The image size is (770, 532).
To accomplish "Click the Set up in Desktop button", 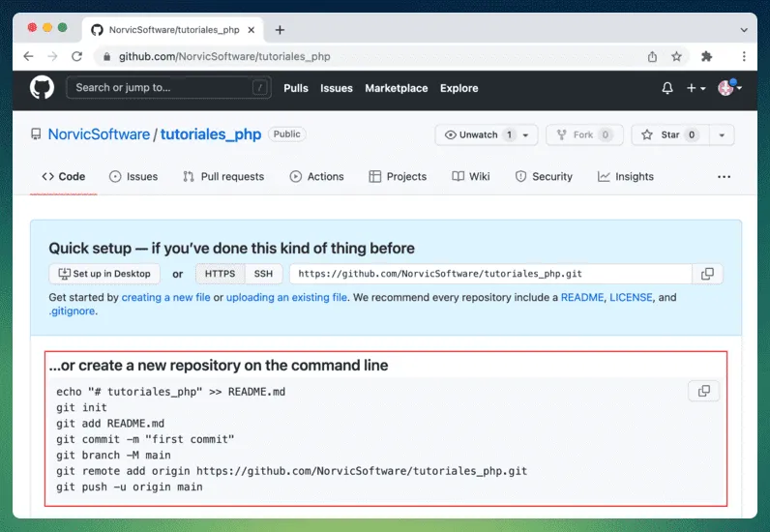I will (x=104, y=274).
